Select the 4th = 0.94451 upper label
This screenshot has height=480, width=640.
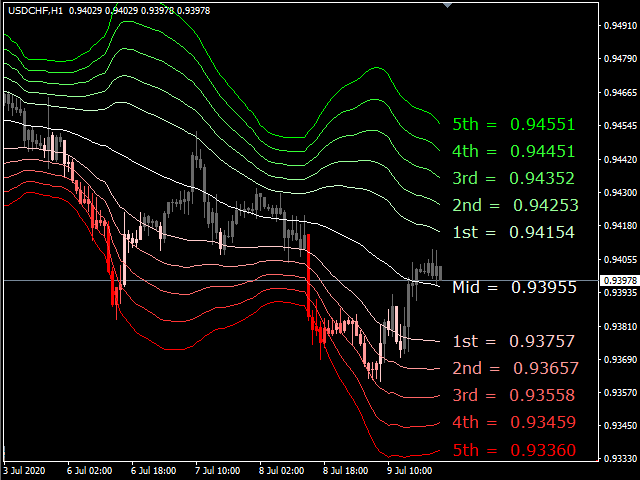pyautogui.click(x=513, y=152)
